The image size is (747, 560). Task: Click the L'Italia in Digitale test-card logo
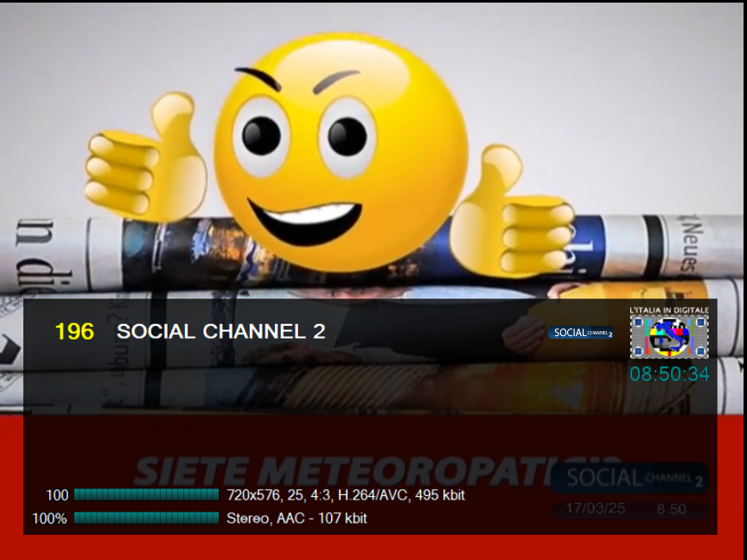coord(669,337)
